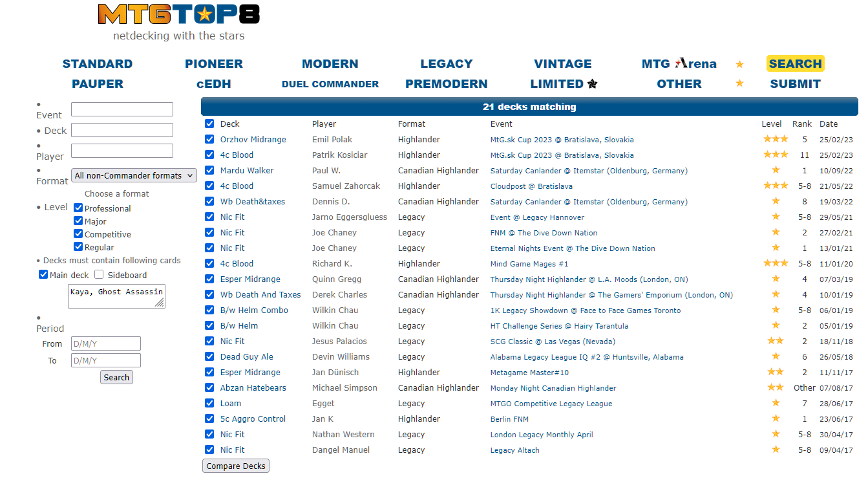The height and width of the screenshot is (478, 868).
Task: Click the level stars in Jesus Palacios's row
Action: [x=776, y=341]
